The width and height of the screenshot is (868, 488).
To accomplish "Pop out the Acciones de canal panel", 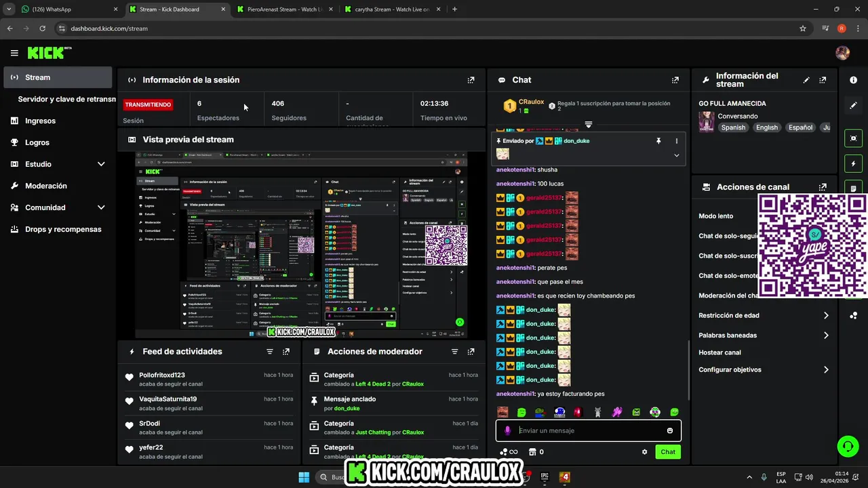I will pyautogui.click(x=823, y=187).
